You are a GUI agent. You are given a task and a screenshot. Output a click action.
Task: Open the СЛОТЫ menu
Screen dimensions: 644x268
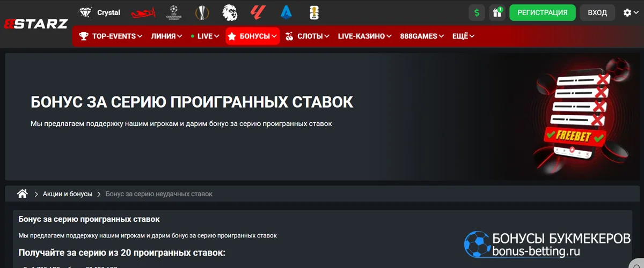point(308,36)
